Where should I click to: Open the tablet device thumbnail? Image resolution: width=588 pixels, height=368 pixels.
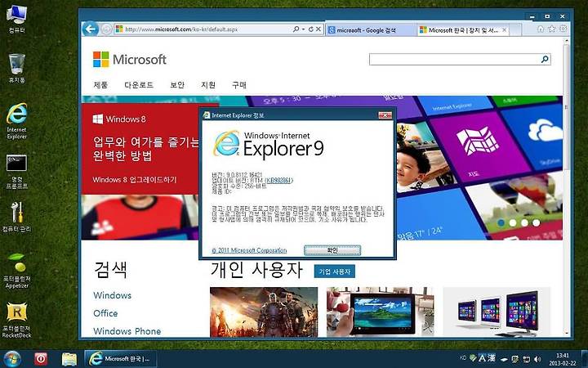381,312
